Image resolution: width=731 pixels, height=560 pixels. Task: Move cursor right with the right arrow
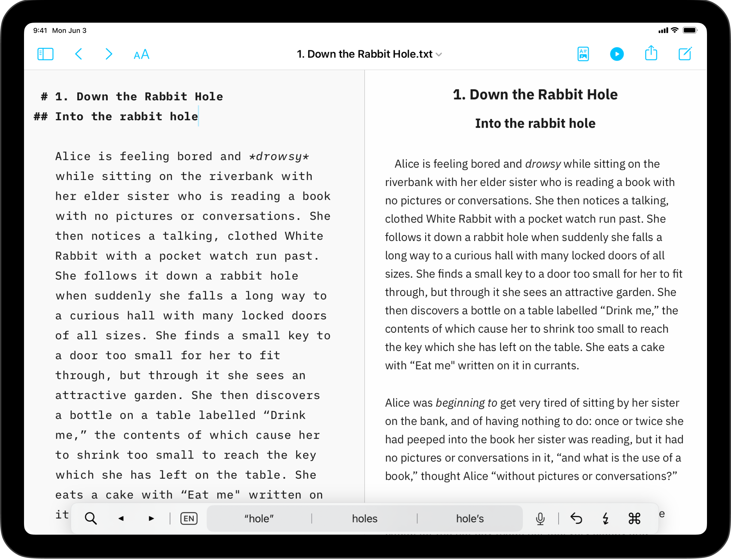pos(151,518)
